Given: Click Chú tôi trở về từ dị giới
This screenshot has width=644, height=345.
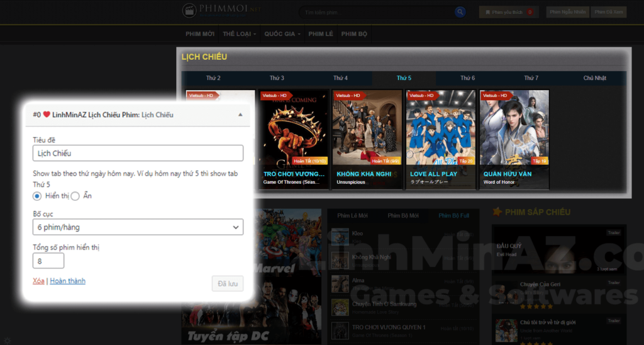Looking at the screenshot, I should coord(548,322).
